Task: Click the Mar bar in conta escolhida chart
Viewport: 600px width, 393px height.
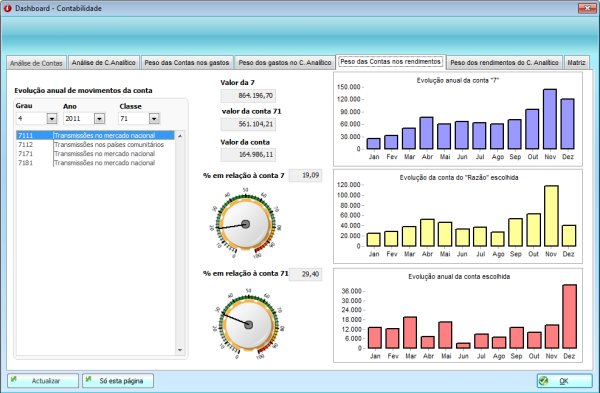Action: tap(410, 333)
